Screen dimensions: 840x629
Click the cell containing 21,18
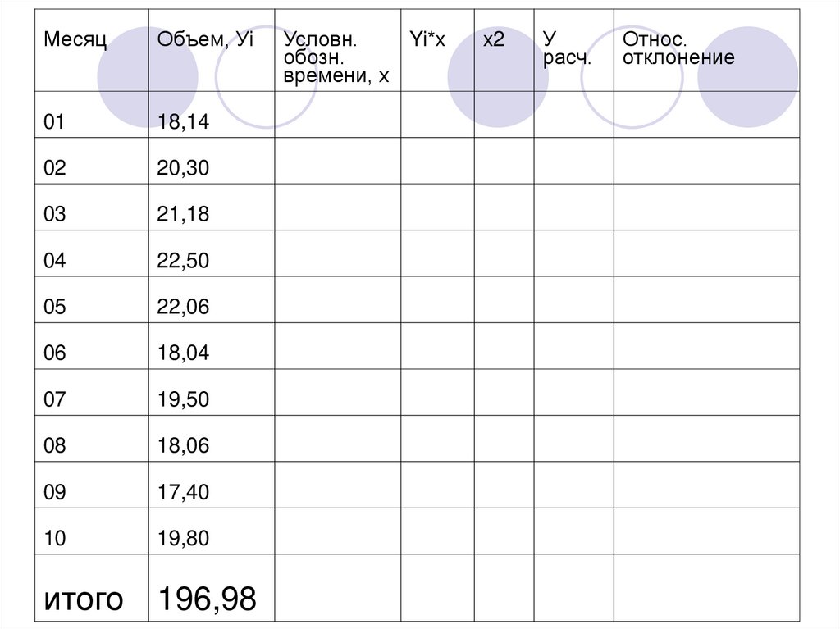[185, 215]
